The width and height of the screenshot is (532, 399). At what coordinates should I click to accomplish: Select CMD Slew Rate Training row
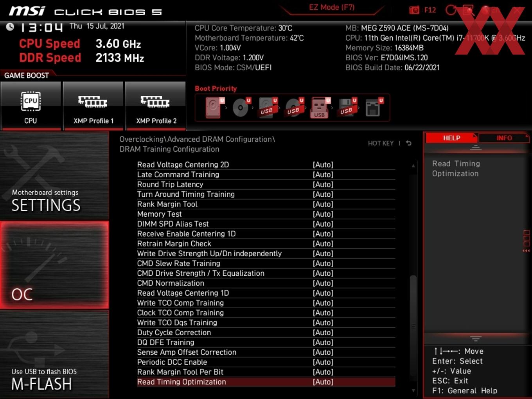266,263
